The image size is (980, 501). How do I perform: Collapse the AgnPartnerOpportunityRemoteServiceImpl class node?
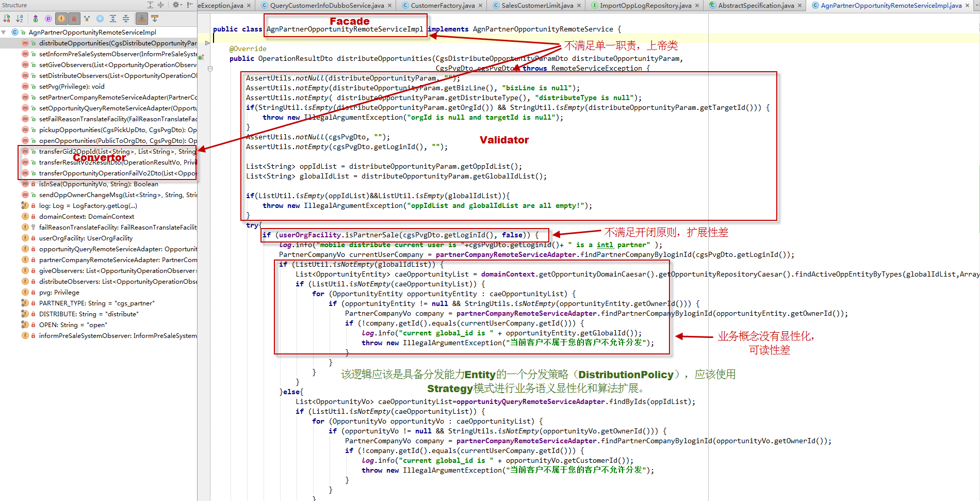pyautogui.click(x=4, y=32)
